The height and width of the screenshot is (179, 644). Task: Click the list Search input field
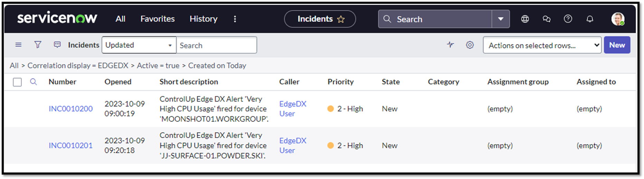coord(216,45)
